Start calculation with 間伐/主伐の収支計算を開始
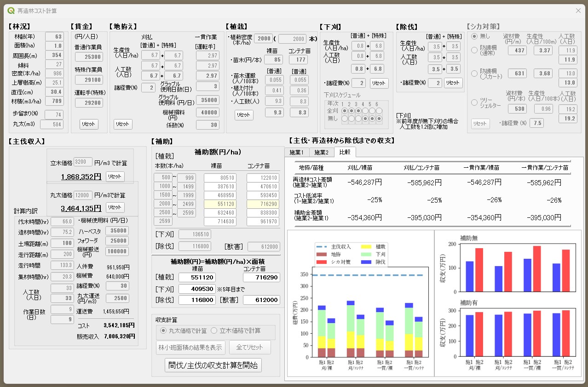This screenshot has height=387, width=588. (x=213, y=365)
